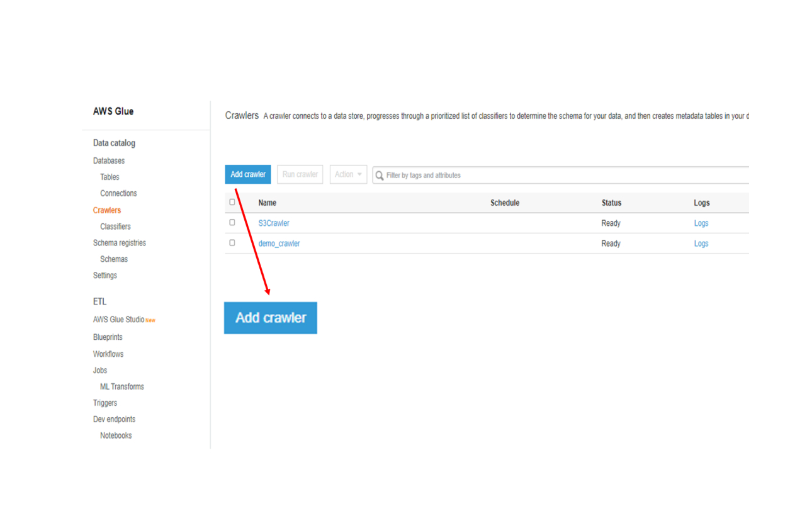This screenshot has height=516, width=812.
Task: Select Ready status in S3Crawler row
Action: click(611, 223)
